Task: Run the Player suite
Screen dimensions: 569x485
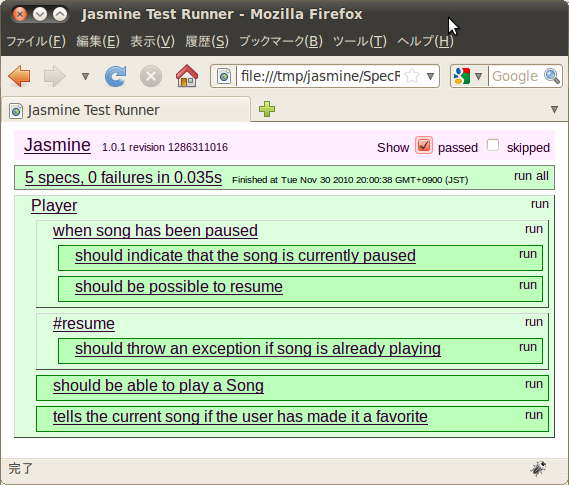Action: coord(540,204)
